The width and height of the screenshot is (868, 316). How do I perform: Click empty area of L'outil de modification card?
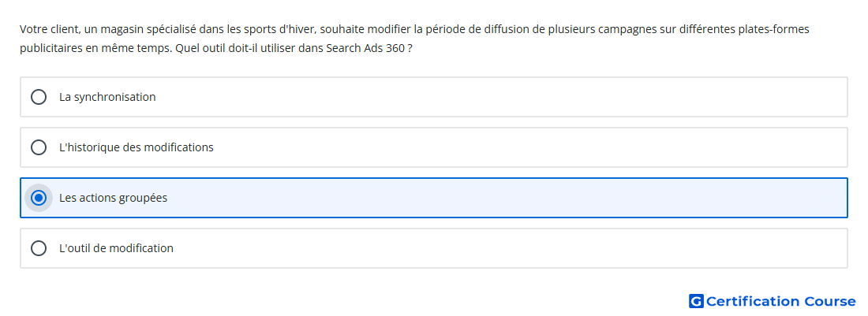pos(498,248)
